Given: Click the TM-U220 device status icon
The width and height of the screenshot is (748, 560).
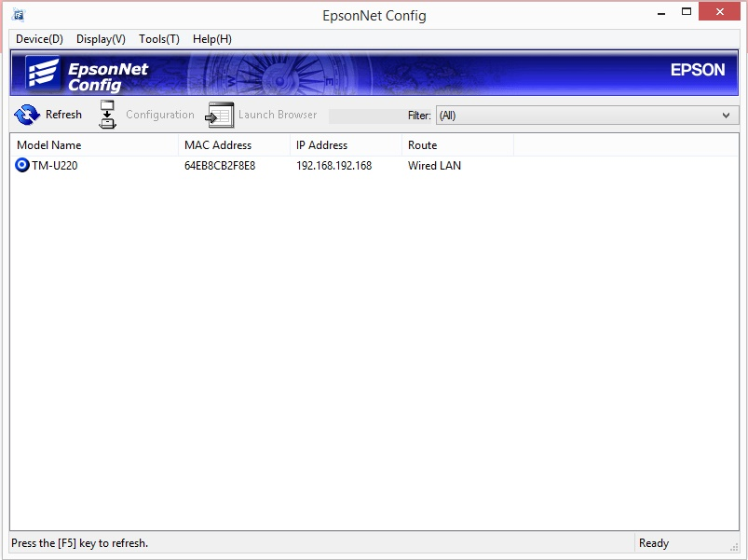Looking at the screenshot, I should pos(22,166).
